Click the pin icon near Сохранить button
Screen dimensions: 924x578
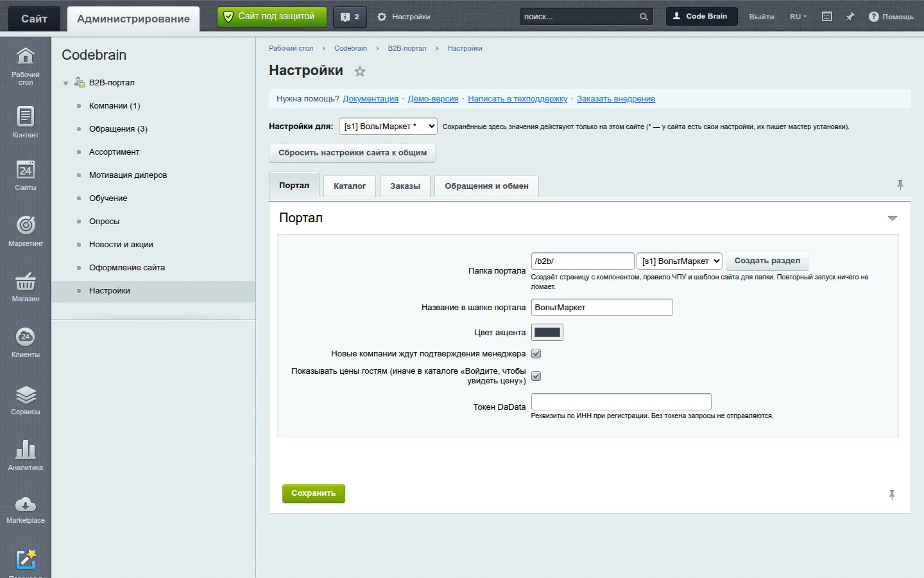tap(892, 495)
